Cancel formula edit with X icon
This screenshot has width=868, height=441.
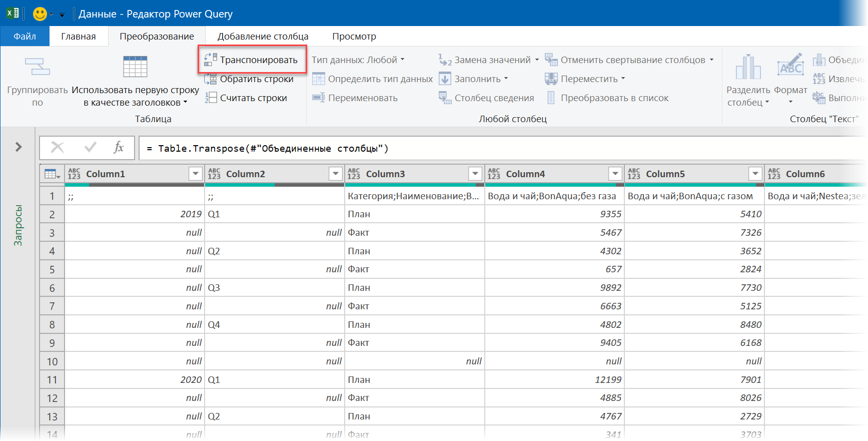(58, 147)
